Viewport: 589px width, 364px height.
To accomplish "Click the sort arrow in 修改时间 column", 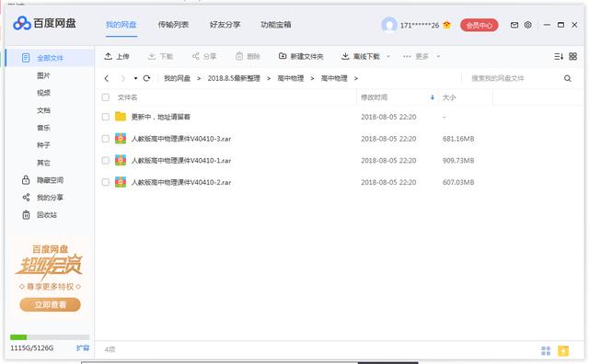I will pos(433,97).
